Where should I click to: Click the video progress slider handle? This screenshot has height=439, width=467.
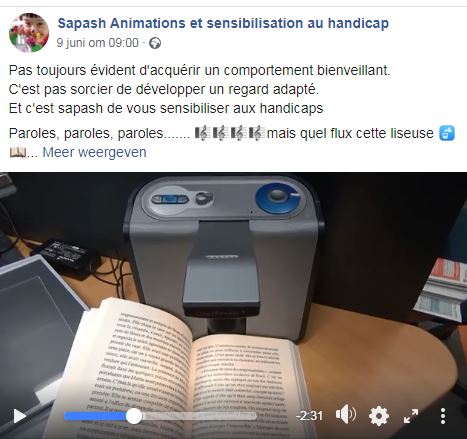coord(134,416)
